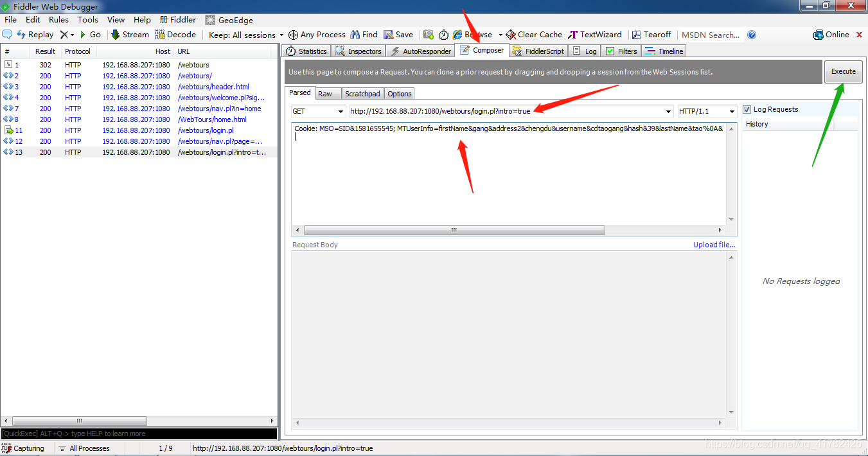
Task: Save sessions via the Save toolbar button
Action: click(398, 35)
